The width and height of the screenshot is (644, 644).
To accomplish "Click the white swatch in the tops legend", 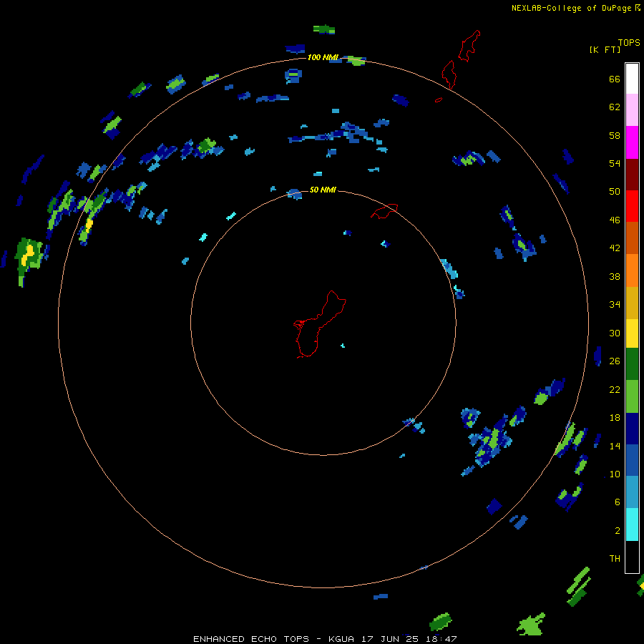I will pos(632,79).
